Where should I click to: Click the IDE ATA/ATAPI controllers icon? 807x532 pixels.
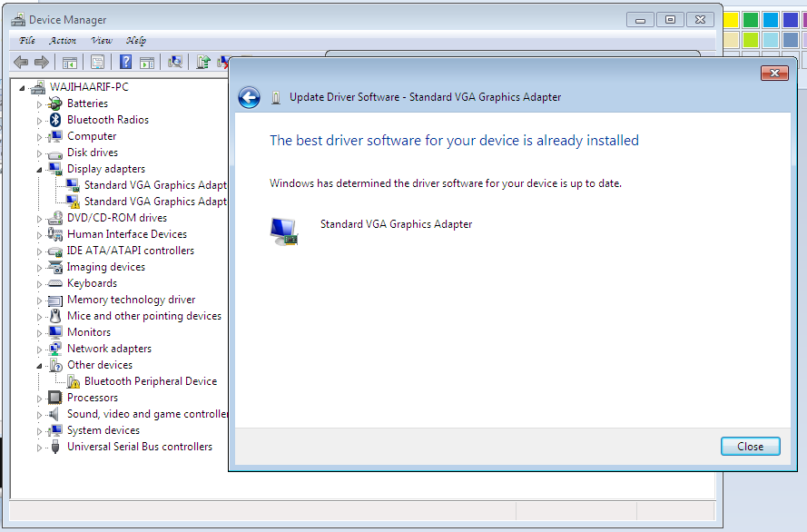(55, 251)
